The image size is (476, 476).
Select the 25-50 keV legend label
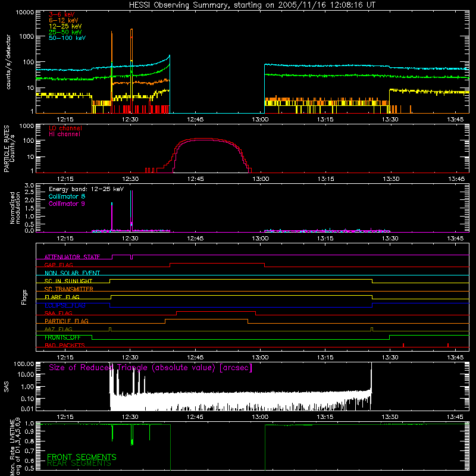point(65,32)
